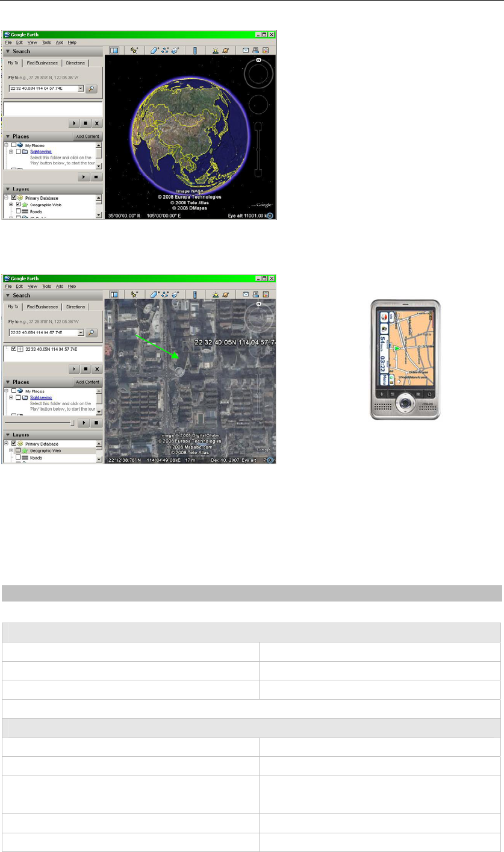Open the Ruler tool in globe view window
The height and width of the screenshot is (852, 504).
(195, 51)
